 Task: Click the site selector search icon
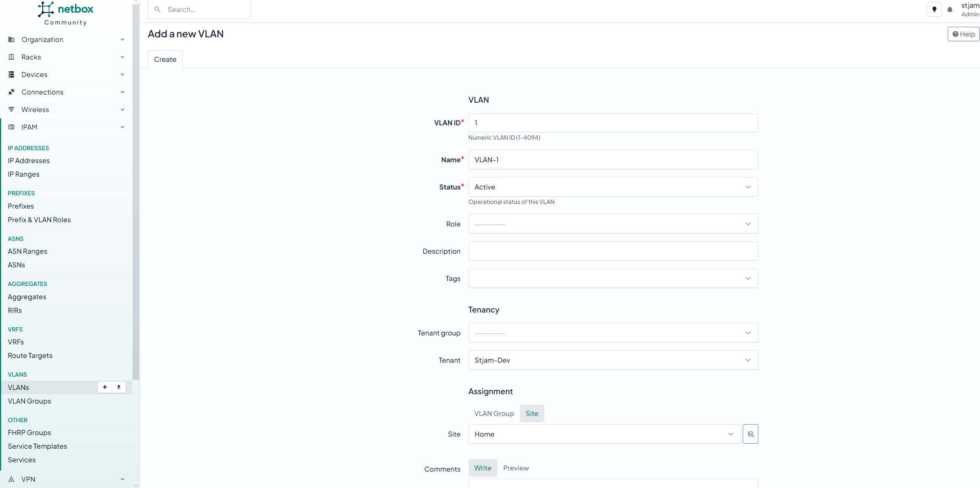pos(750,434)
